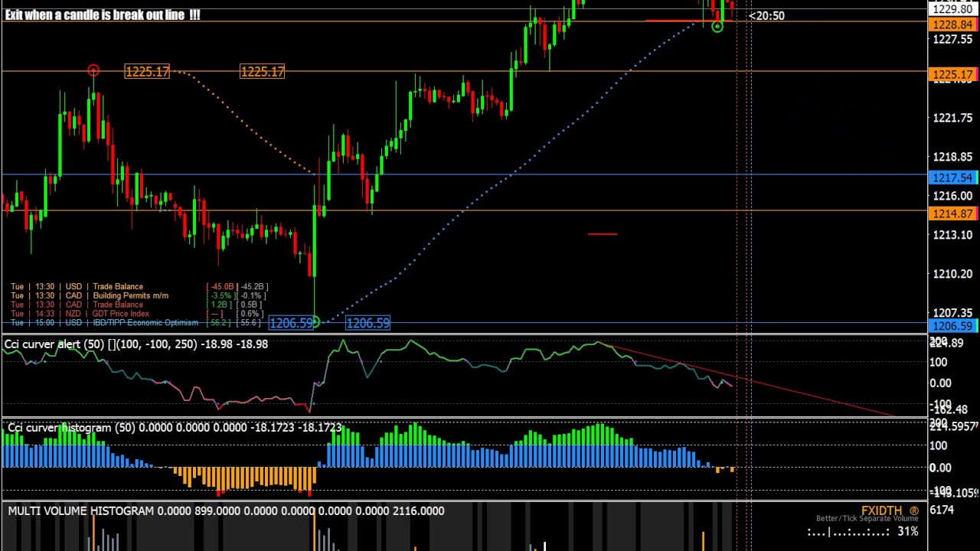
Task: Click the orange 1214.87 price axis tag
Action: pyautogui.click(x=953, y=214)
